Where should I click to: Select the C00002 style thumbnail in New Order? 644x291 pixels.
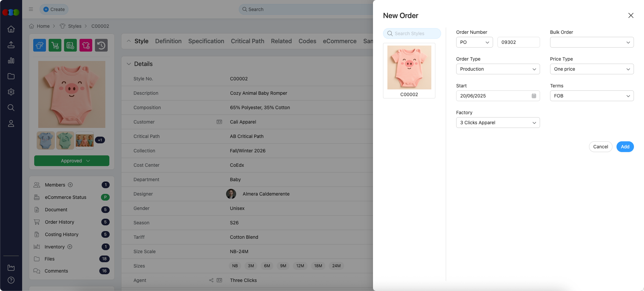tap(409, 71)
